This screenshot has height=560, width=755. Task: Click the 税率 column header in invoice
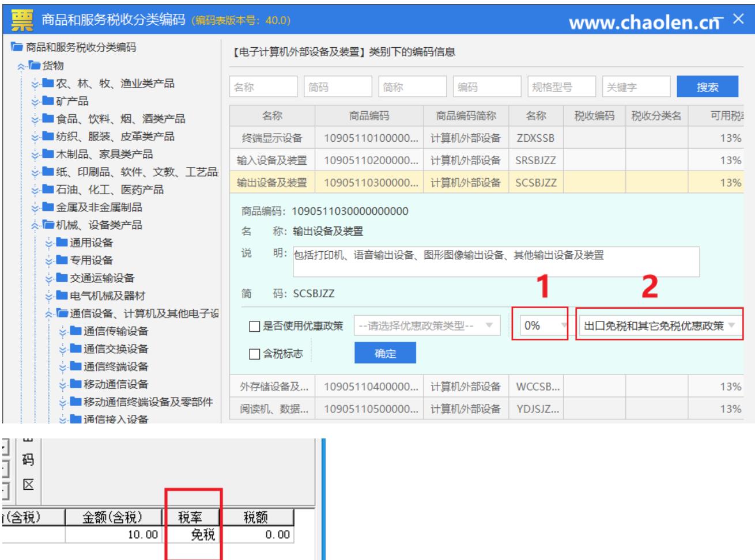coord(190,517)
